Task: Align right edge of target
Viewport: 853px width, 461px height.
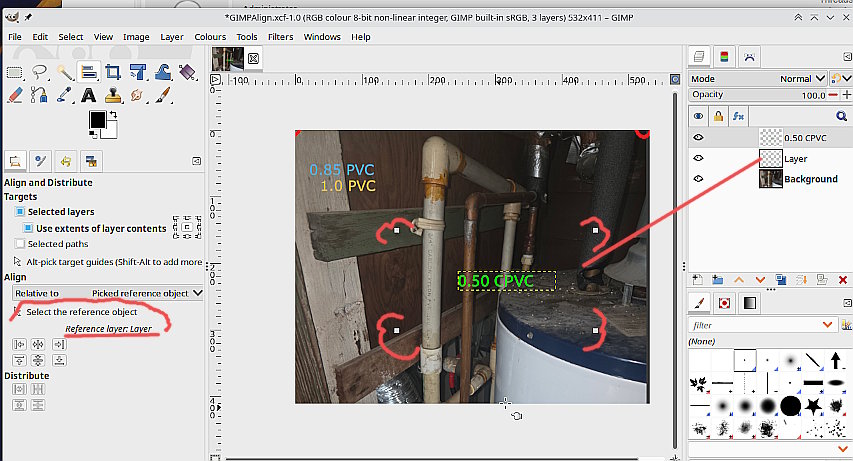Action: [59, 344]
